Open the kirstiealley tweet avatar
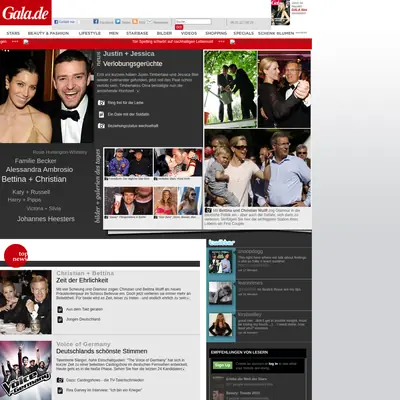Image resolution: width=400 pixels, height=400 pixels. click(220, 325)
